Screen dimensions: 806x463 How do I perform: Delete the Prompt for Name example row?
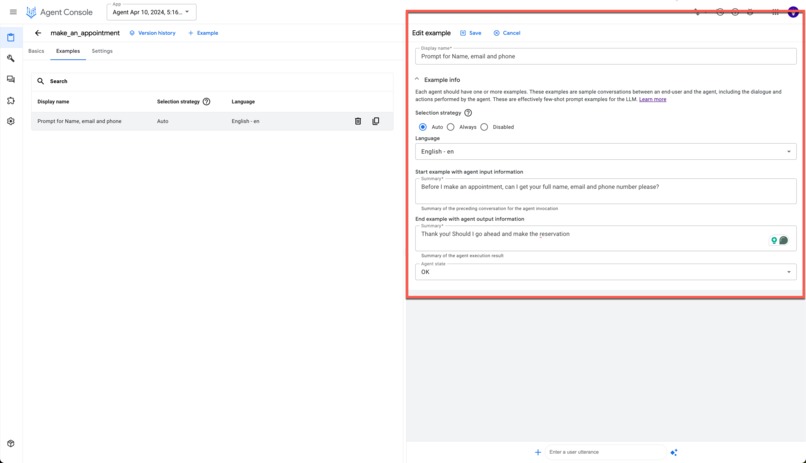[358, 121]
